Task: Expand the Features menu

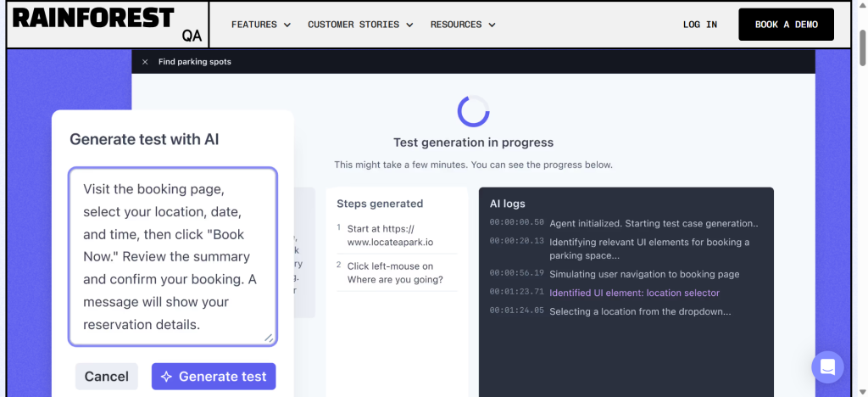Action: point(260,25)
